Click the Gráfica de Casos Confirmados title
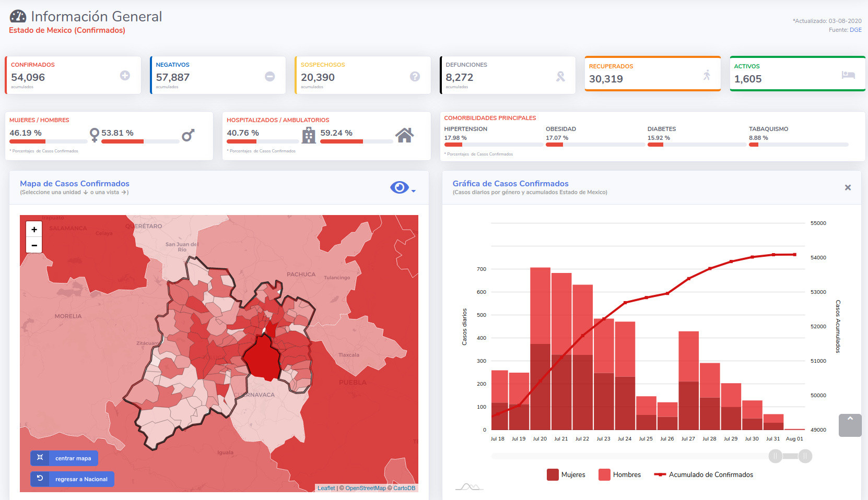This screenshot has height=500, width=868. tap(510, 183)
